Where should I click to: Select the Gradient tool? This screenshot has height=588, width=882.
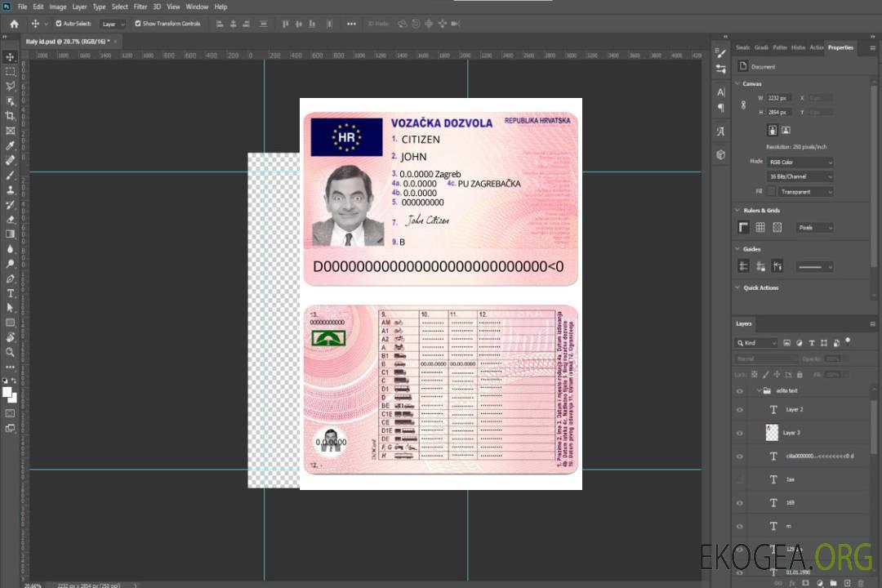pos(10,234)
